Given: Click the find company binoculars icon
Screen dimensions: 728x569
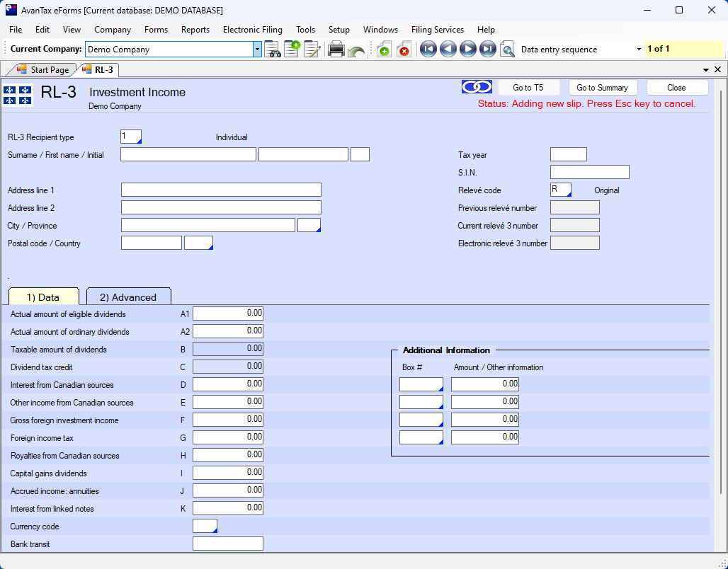Looking at the screenshot, I should (x=273, y=50).
